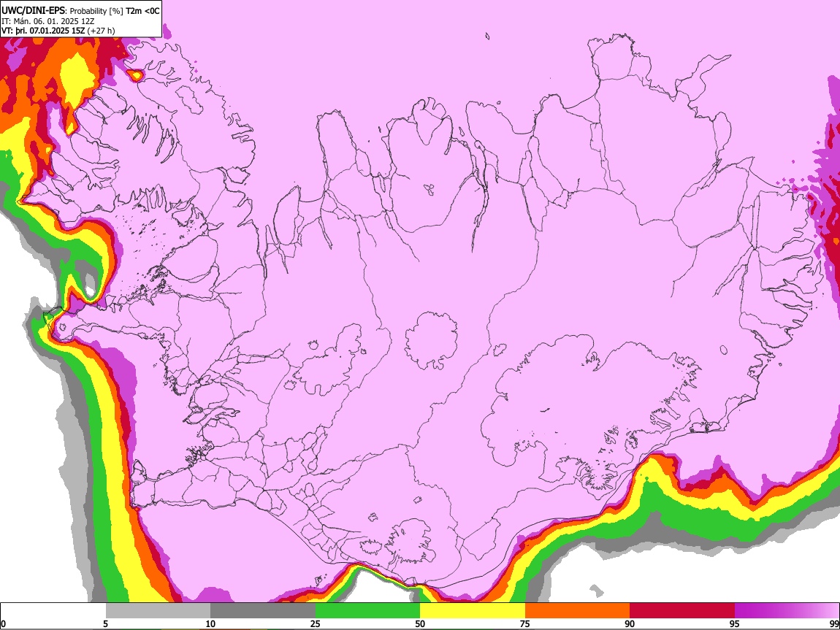Screen dimensions: 840x630
Task: Click the legend value '90'
Action: [x=630, y=624]
